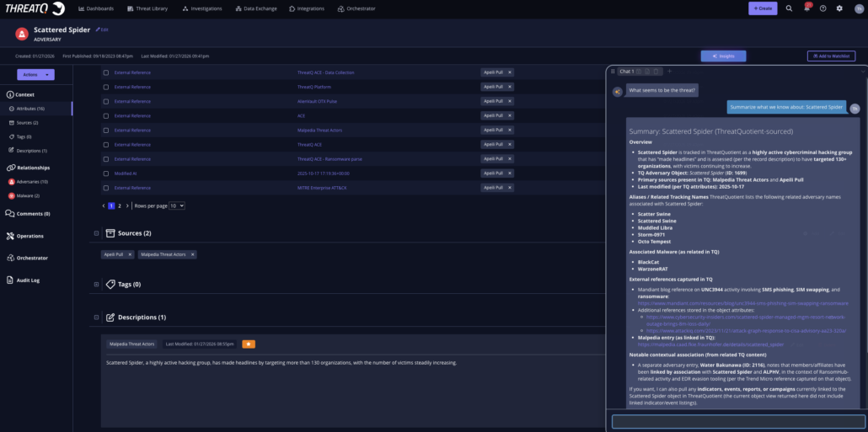
Task: Collapse the chat panel with chevron
Action: 862,72
